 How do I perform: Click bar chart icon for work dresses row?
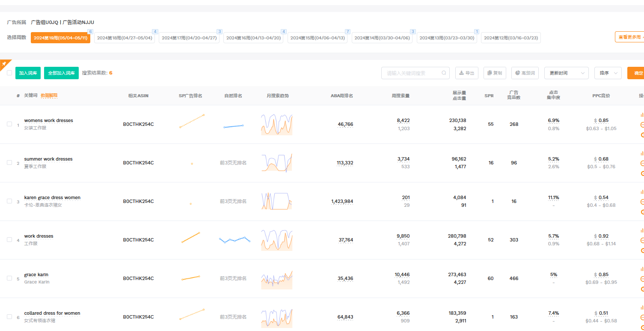pos(642,230)
